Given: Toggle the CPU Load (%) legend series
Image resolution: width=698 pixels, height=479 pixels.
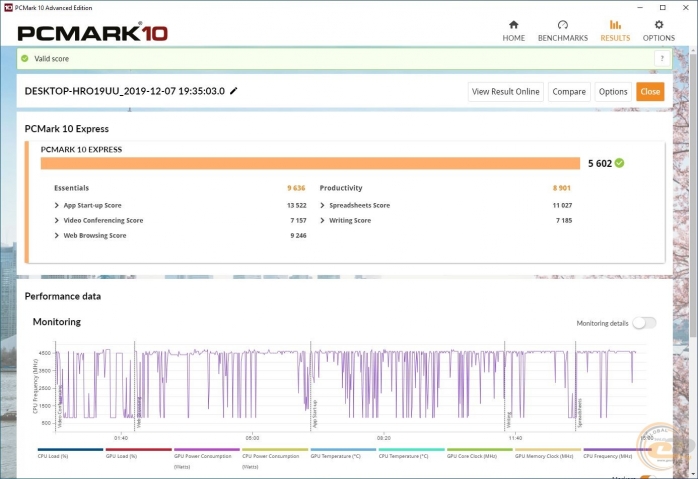Looking at the screenshot, I should (x=70, y=453).
